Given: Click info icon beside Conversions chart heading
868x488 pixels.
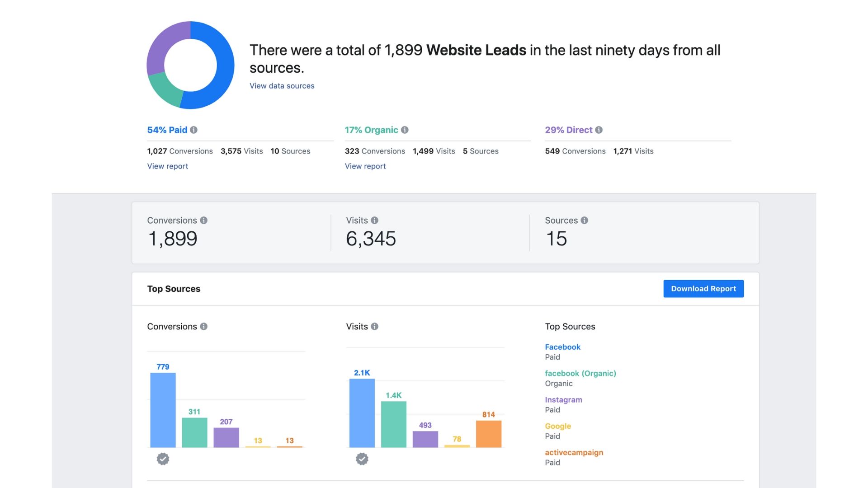Looking at the screenshot, I should (204, 326).
